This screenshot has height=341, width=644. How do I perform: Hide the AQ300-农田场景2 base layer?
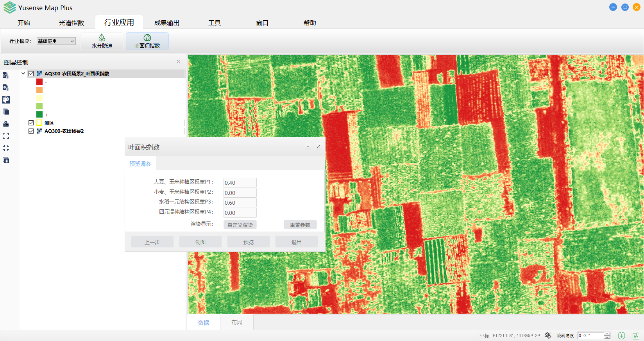(x=31, y=131)
